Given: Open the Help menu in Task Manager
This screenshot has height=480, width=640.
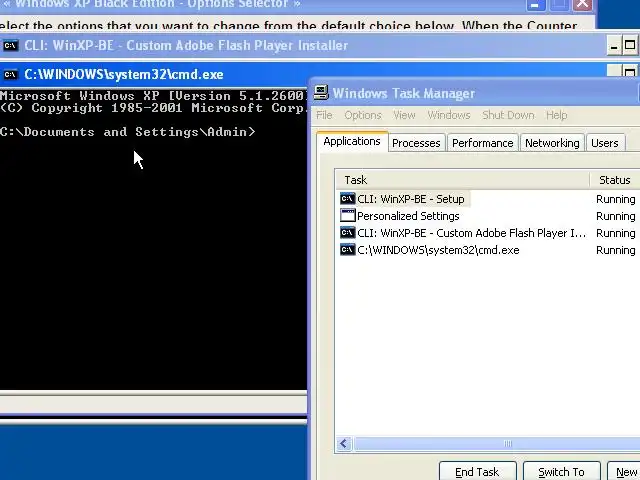Looking at the screenshot, I should [557, 115].
